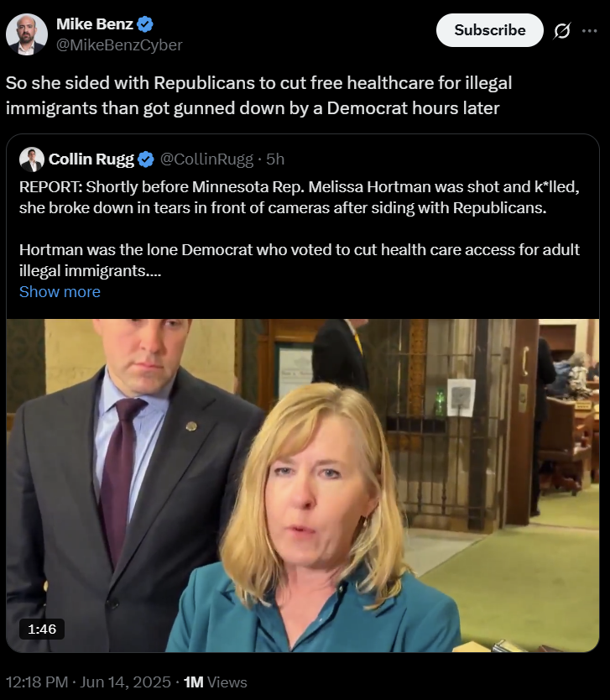Click the main tweet text about Republicans

(x=258, y=96)
